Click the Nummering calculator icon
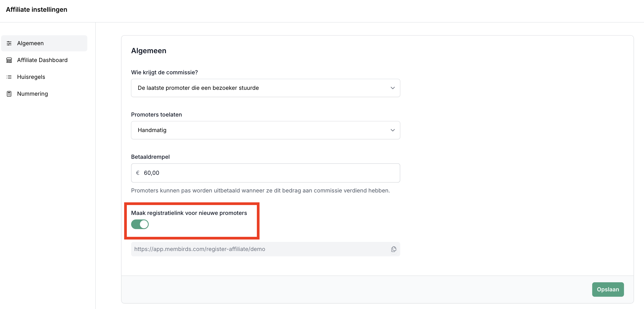This screenshot has width=644, height=309. pyautogui.click(x=9, y=94)
